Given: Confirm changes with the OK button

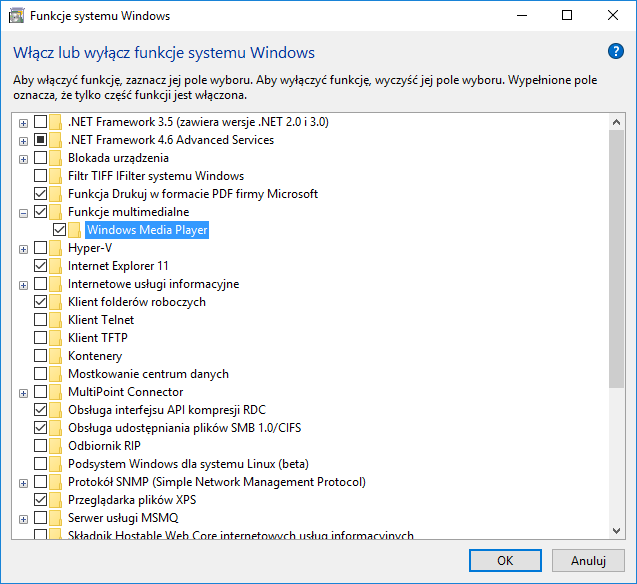Looking at the screenshot, I should click(x=505, y=560).
